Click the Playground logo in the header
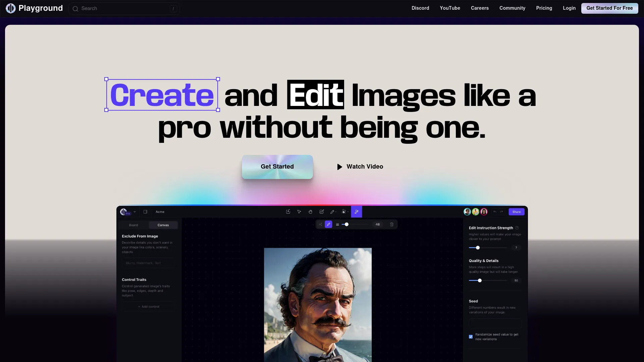The height and width of the screenshot is (362, 644). pyautogui.click(x=34, y=8)
